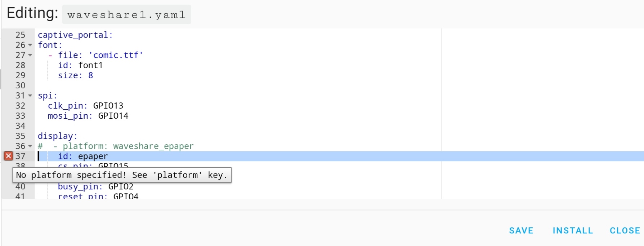Save the YAML configuration
This screenshot has height=246, width=644.
click(521, 230)
